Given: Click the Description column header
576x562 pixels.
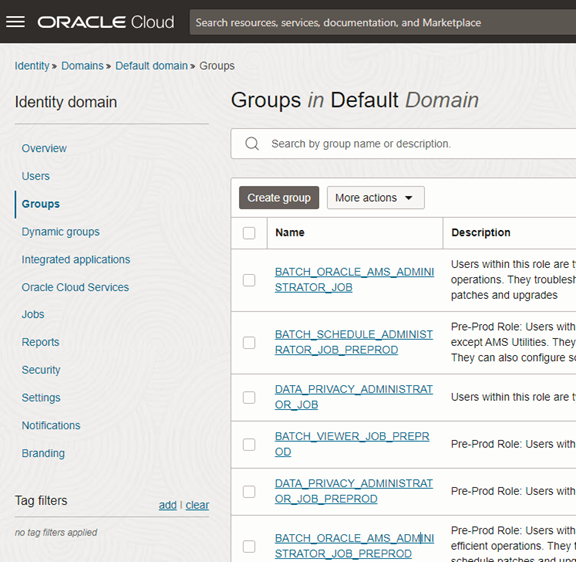Looking at the screenshot, I should click(481, 233).
